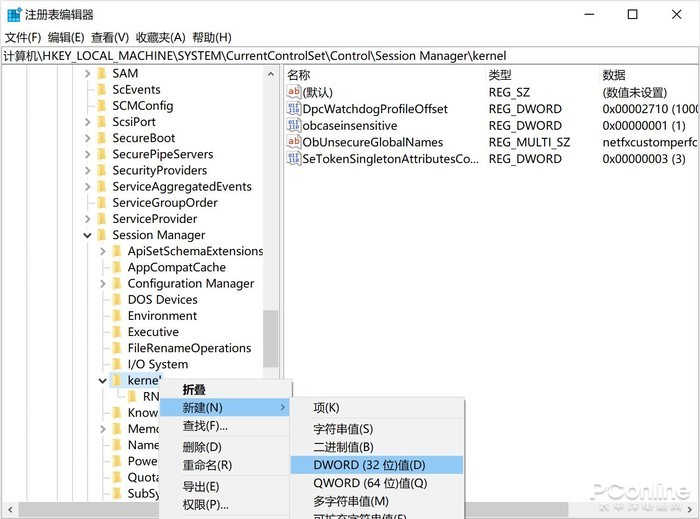
Task: Open the 新建(N) submenu entry
Action: point(225,407)
